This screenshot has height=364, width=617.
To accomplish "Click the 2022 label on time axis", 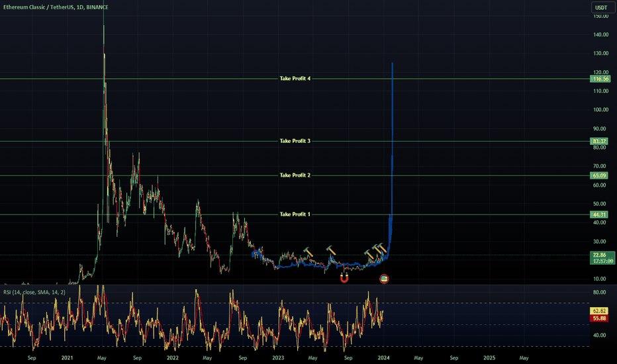I will click(172, 357).
